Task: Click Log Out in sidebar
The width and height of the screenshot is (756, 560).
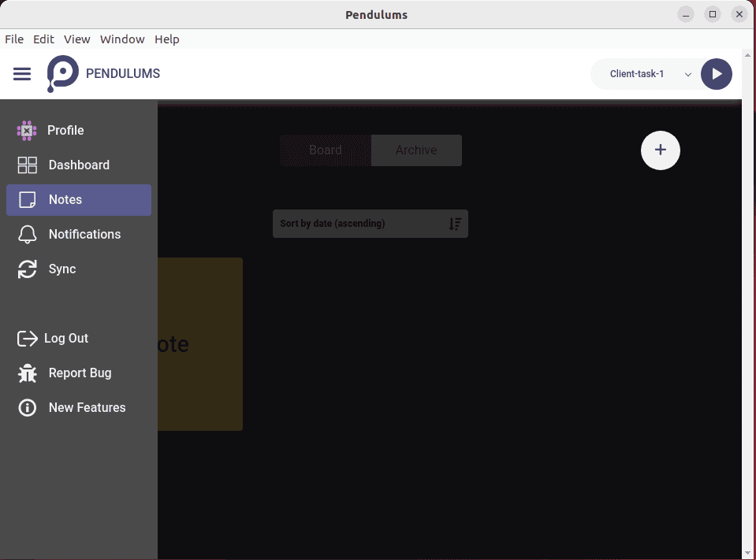Action: (x=65, y=339)
